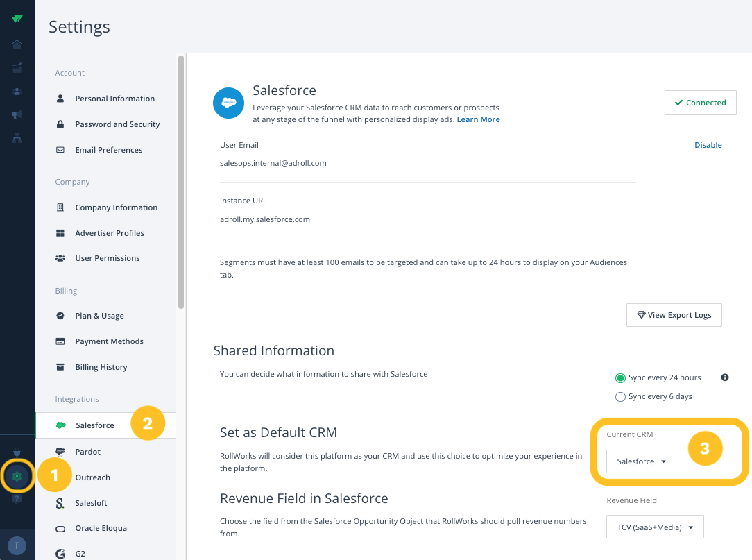Disable the Salesforce connection

point(708,144)
